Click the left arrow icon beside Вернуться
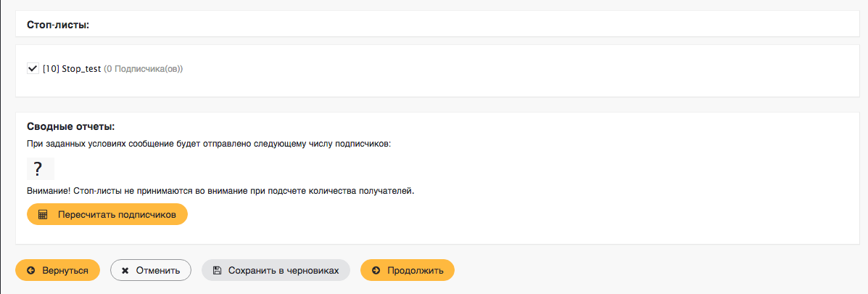 (x=30, y=270)
